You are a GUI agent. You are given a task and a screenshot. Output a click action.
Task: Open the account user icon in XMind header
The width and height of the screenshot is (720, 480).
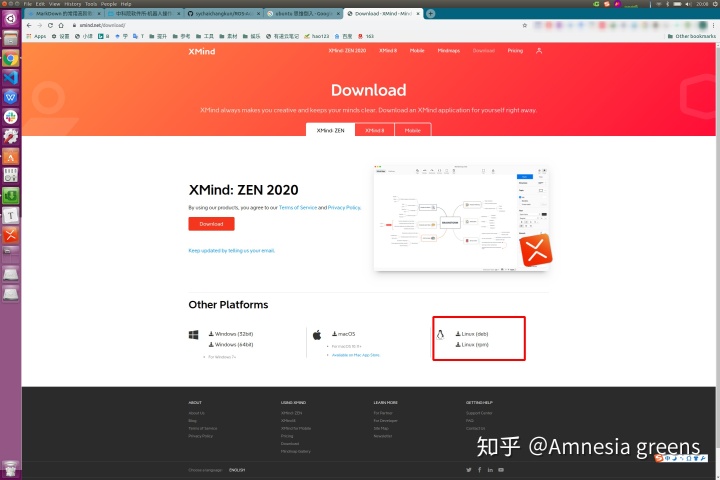[539, 51]
